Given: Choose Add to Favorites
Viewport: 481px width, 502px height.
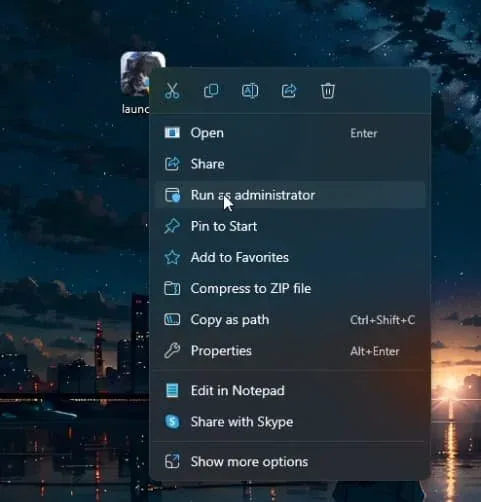Looking at the screenshot, I should tap(290, 257).
